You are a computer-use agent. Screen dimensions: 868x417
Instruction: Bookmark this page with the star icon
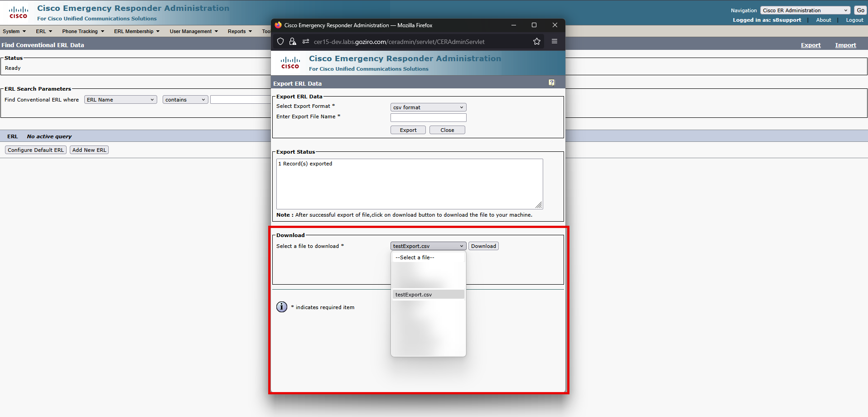537,42
